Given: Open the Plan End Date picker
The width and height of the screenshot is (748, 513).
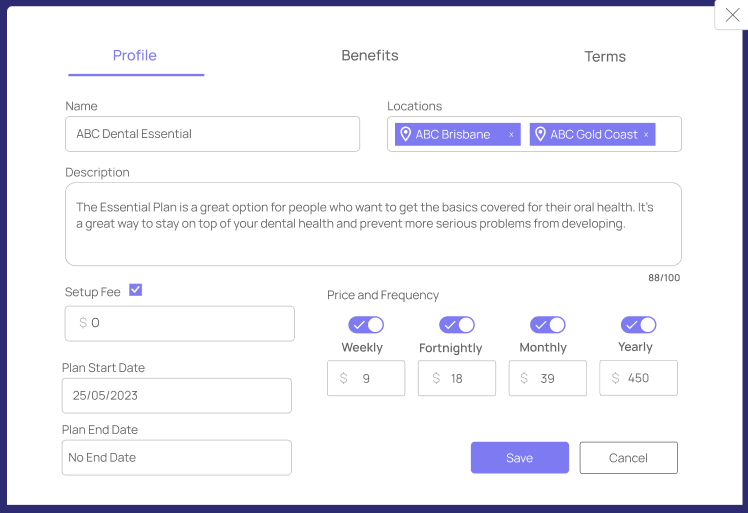Looking at the screenshot, I should (177, 458).
